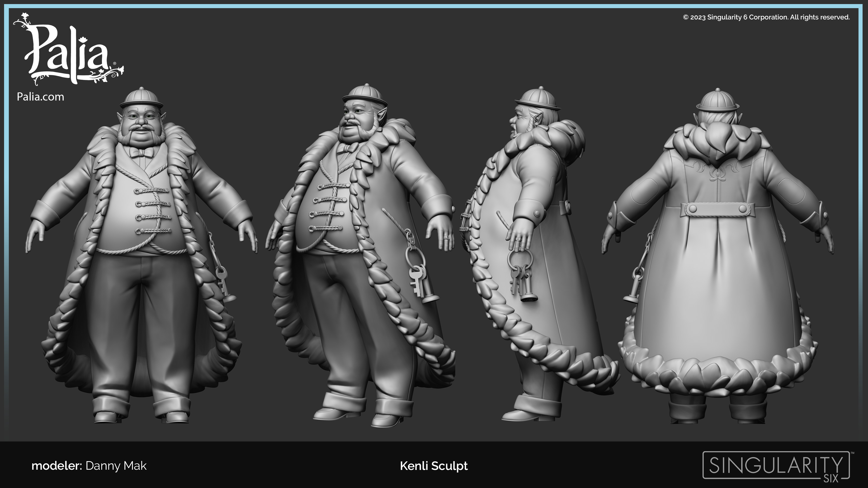Click the Singularity Six logo
This screenshot has height=488, width=868.
point(776,465)
